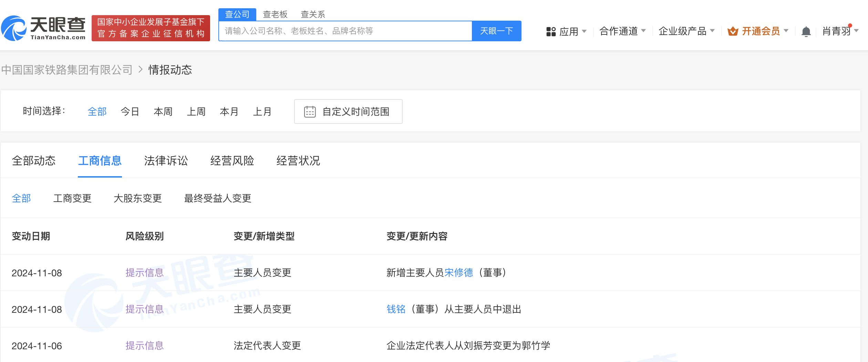Screen dimensions: 868x362
Task: Click the 风险级别 column header
Action: click(145, 236)
